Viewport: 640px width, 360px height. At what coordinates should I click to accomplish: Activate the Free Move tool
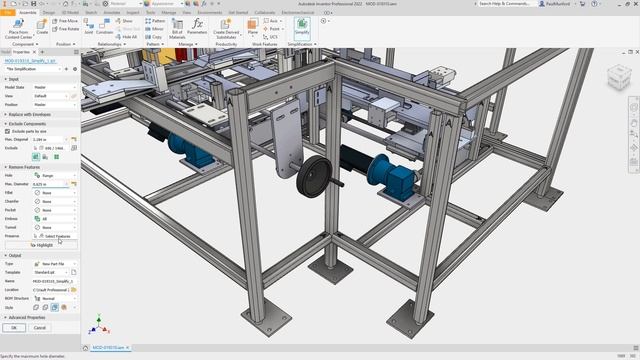(x=65, y=21)
